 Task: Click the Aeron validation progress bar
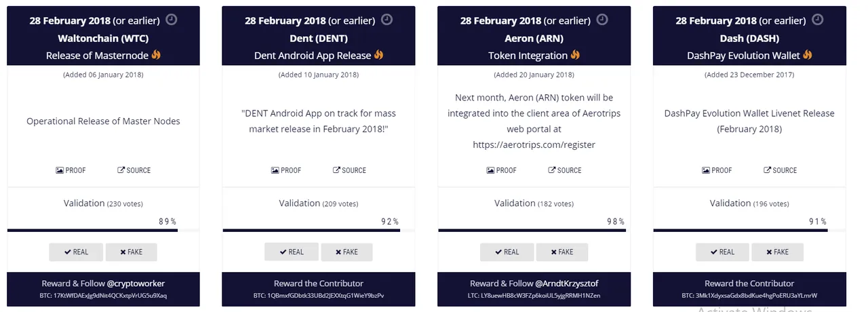coord(534,231)
